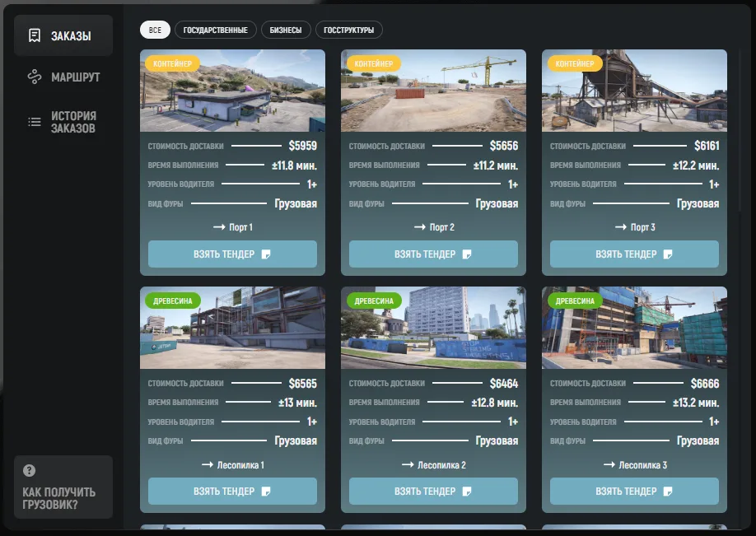Click the arrow icon before Лесопилка 3

[609, 464]
